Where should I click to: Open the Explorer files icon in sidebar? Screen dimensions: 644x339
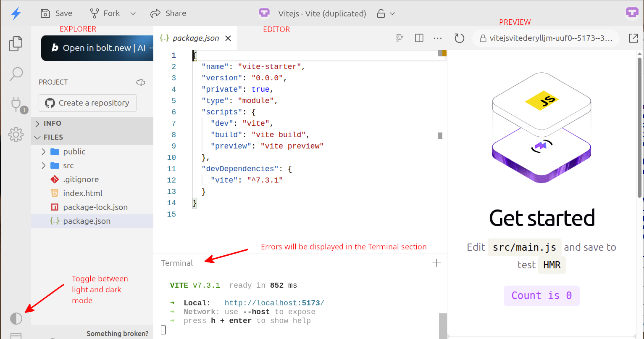(16, 44)
